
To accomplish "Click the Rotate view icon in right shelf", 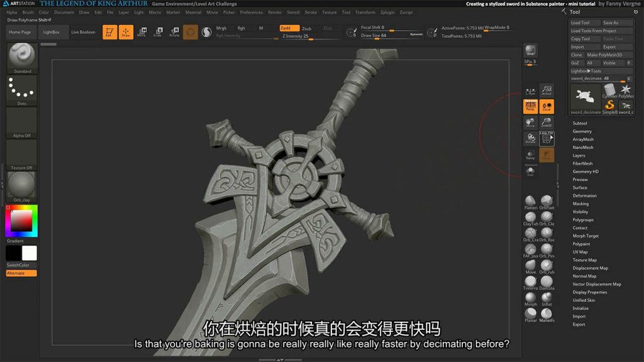I will pos(530,139).
